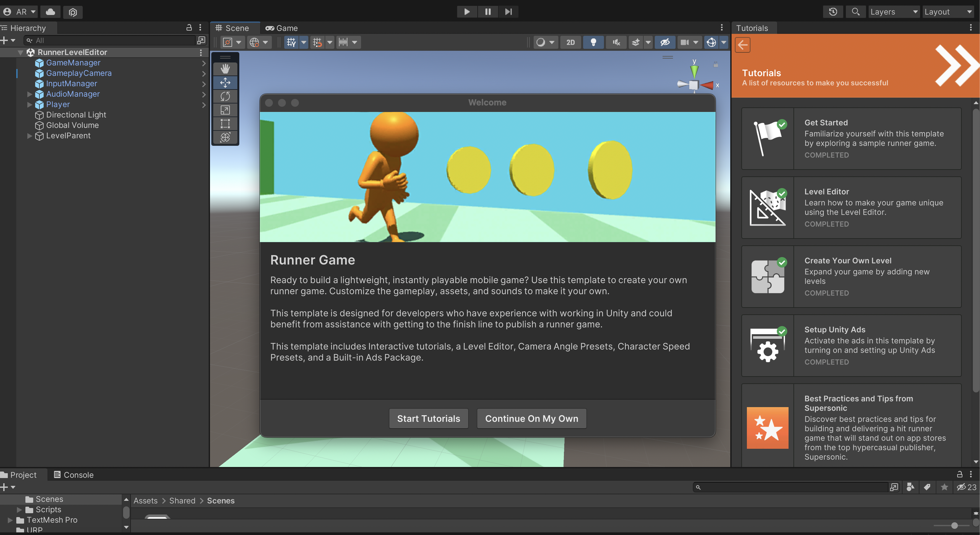Scroll down in Tutorials panel
This screenshot has height=535, width=980.
975,461
